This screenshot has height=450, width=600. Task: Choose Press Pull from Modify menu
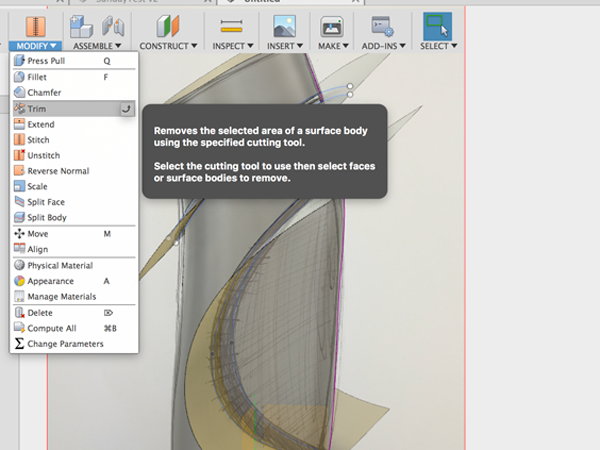pos(74,61)
